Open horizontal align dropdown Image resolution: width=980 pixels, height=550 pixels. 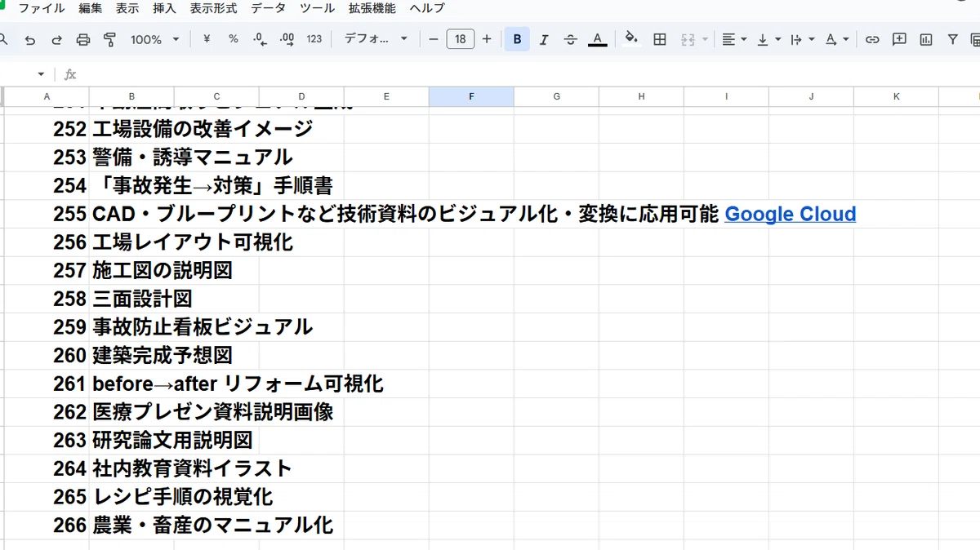click(x=735, y=39)
